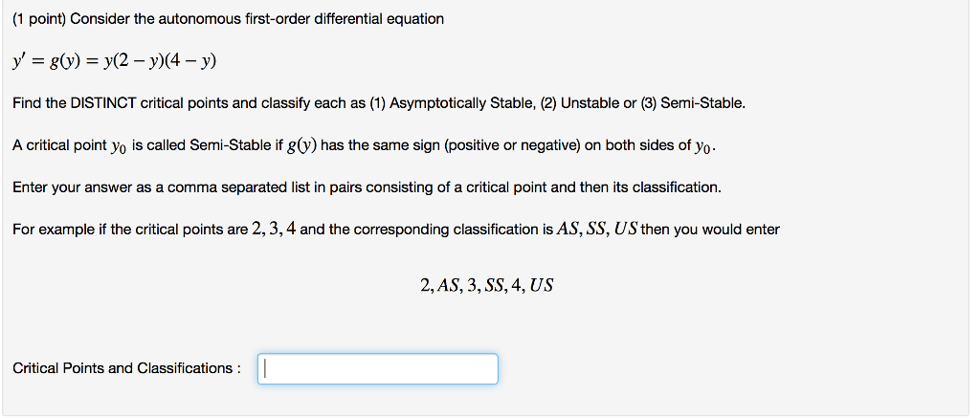Click the "(1 point)" text

click(x=39, y=19)
